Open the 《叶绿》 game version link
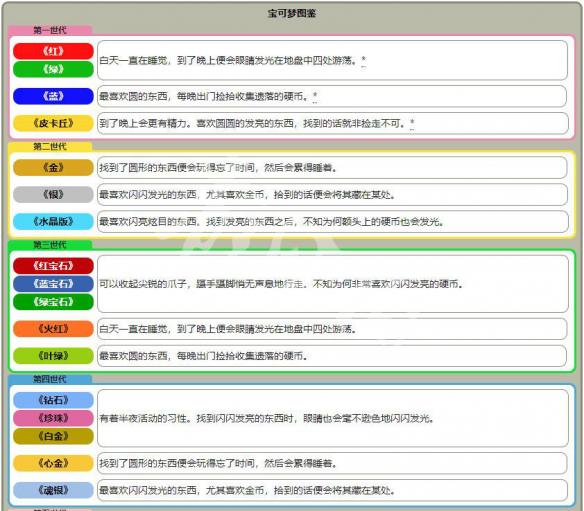This screenshot has height=511, width=584. (53, 356)
